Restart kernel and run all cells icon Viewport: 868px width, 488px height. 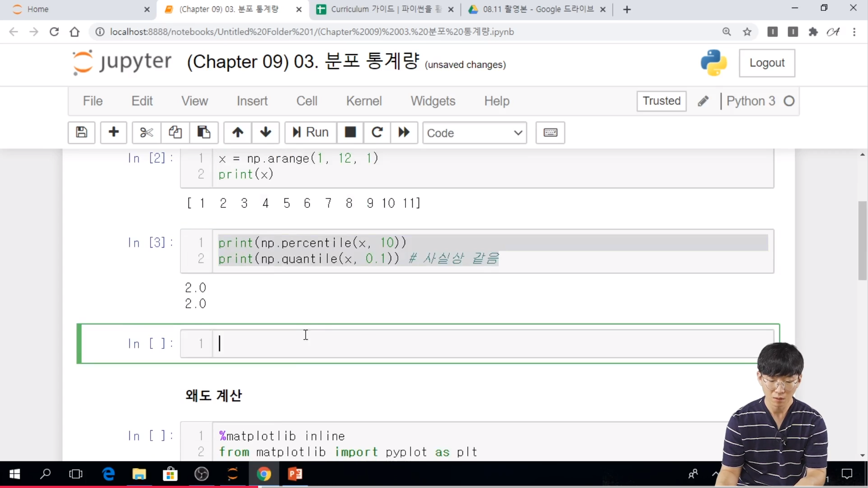[x=404, y=132]
